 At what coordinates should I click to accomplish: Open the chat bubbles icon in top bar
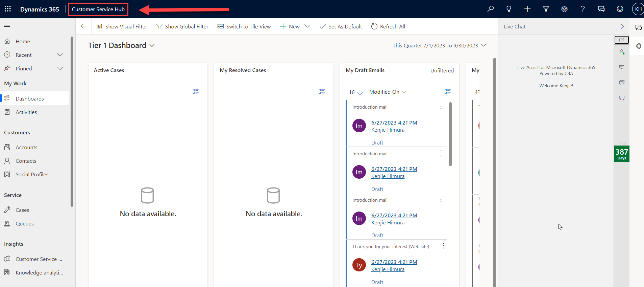601,9
